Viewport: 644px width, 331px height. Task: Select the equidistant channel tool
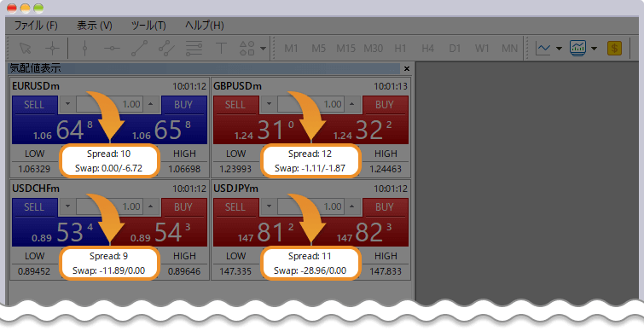(x=166, y=49)
